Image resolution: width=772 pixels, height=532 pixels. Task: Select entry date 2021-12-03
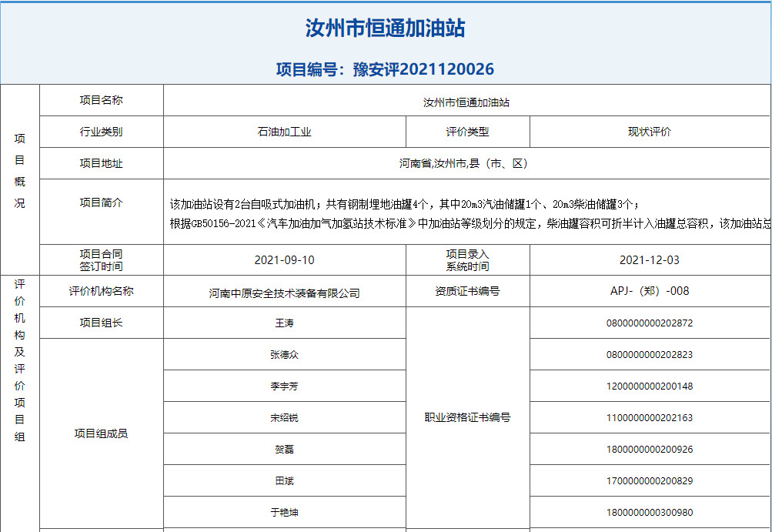pyautogui.click(x=650, y=260)
